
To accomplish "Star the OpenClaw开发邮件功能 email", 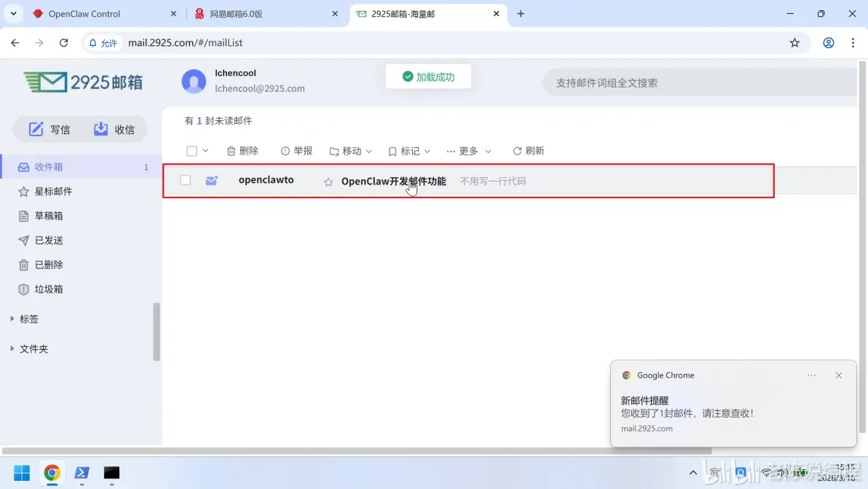I will [328, 181].
